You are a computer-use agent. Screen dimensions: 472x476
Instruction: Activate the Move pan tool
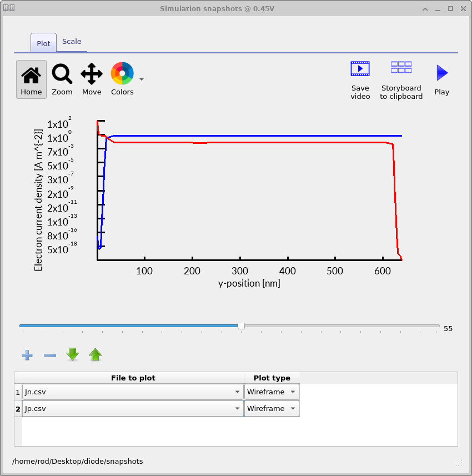click(x=92, y=79)
